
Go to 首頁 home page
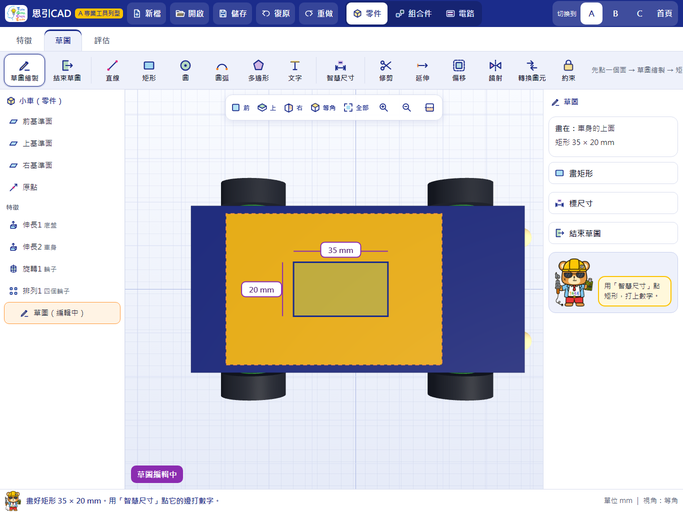coord(665,14)
